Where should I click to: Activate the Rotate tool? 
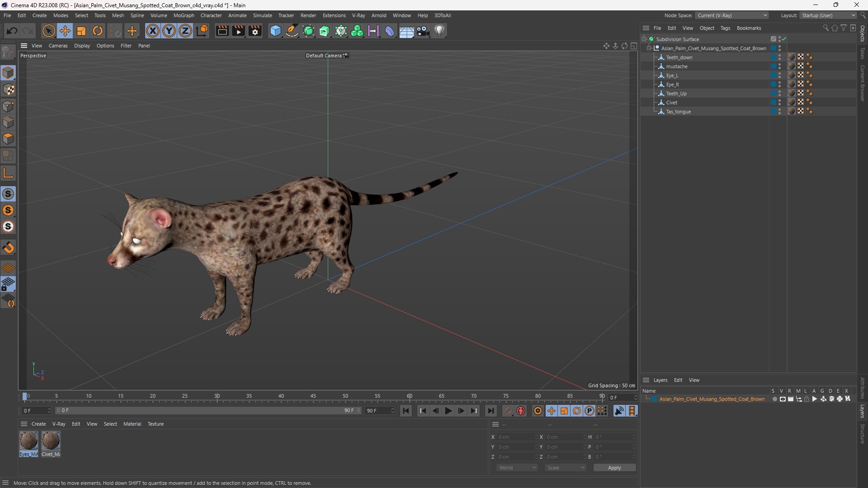[98, 31]
